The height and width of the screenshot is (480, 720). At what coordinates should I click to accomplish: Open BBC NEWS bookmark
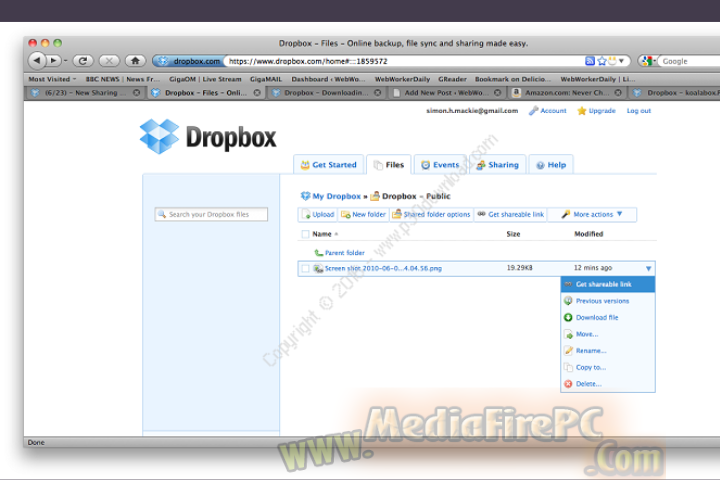click(x=123, y=79)
